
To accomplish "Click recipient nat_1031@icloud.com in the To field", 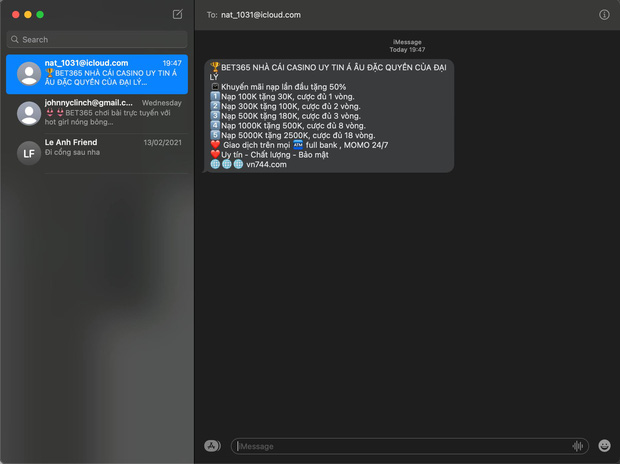I will (260, 15).
